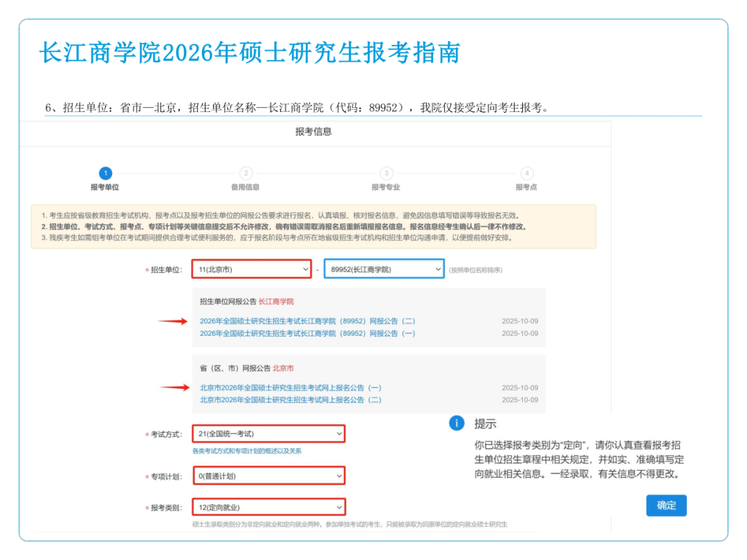Select the 备用信息 step label

pyautogui.click(x=246, y=187)
